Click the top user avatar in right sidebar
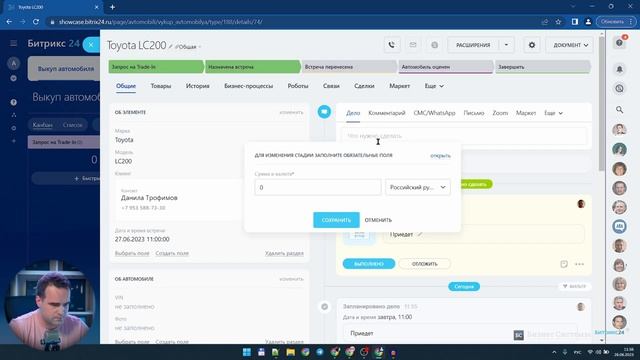Viewport: 640px width, 360px height. [x=619, y=130]
